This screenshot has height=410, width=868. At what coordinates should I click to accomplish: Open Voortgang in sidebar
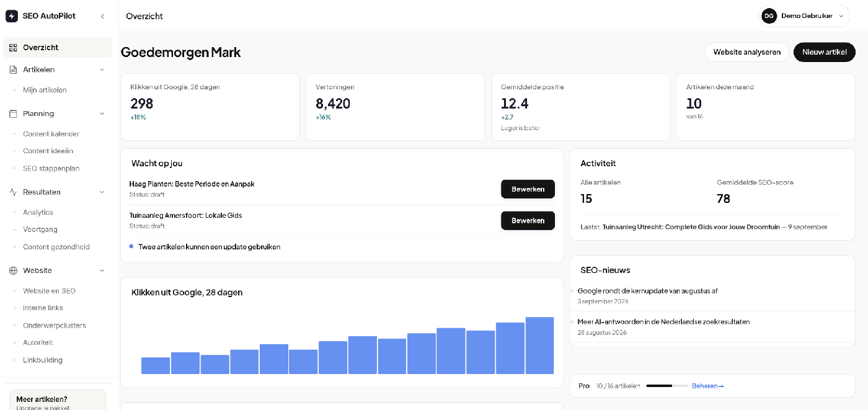pyautogui.click(x=40, y=230)
